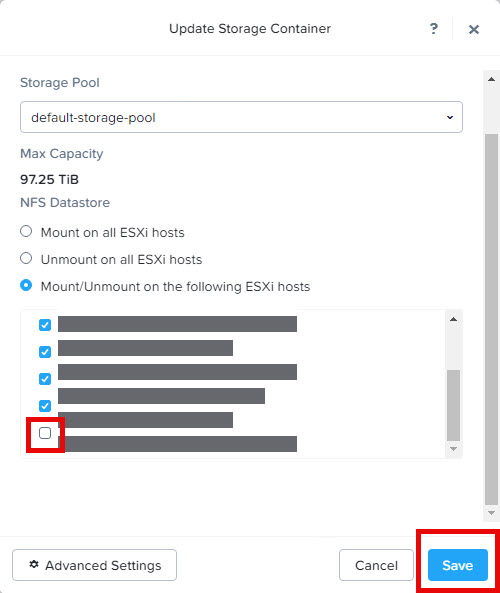This screenshot has width=500, height=593.
Task: Close the Update Storage Container dialog
Action: click(x=474, y=29)
